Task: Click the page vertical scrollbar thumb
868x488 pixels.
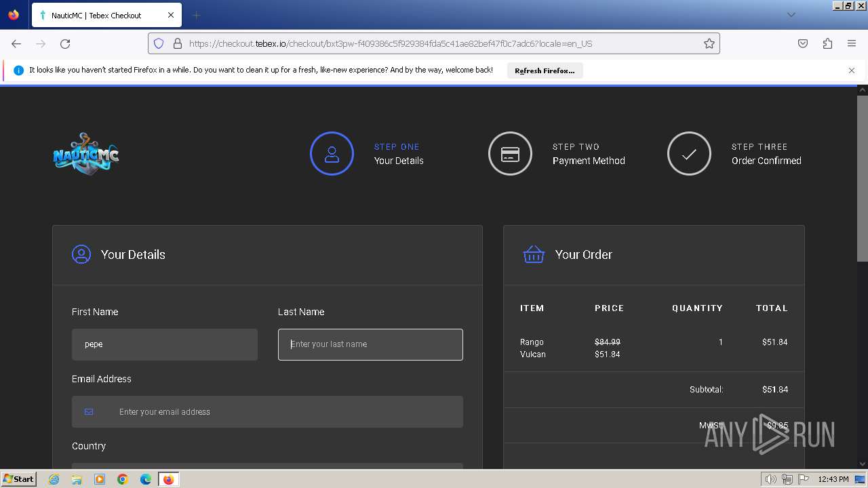Action: coord(863,178)
